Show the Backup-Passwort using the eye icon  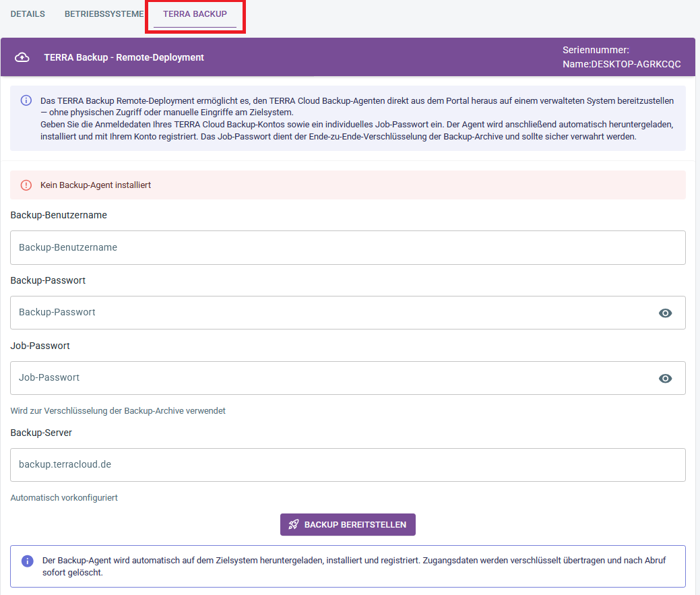coord(665,313)
